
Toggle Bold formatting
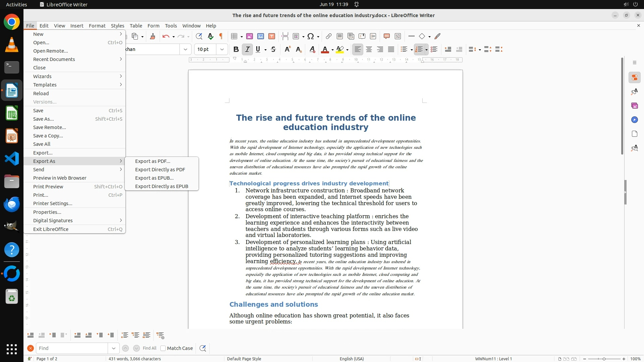tap(236, 49)
